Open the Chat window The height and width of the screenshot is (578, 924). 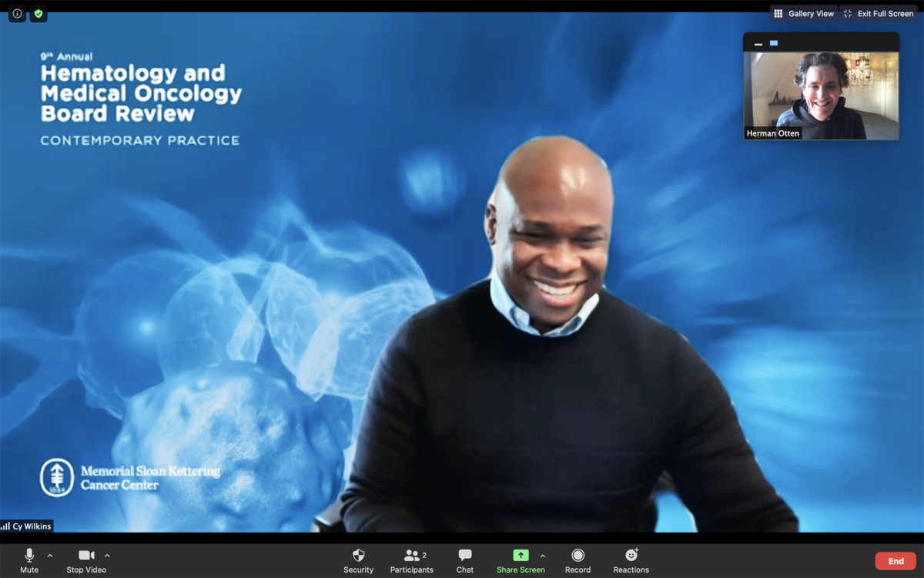coord(465,560)
